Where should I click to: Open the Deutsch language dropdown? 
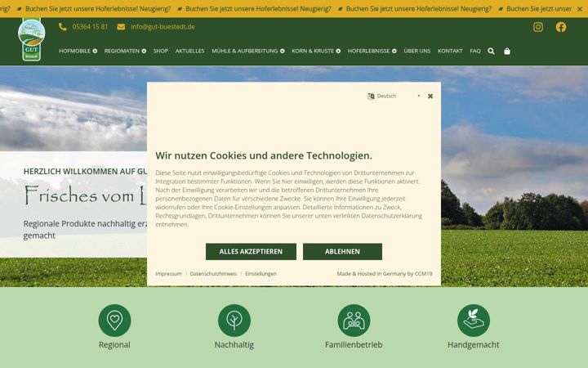click(395, 96)
